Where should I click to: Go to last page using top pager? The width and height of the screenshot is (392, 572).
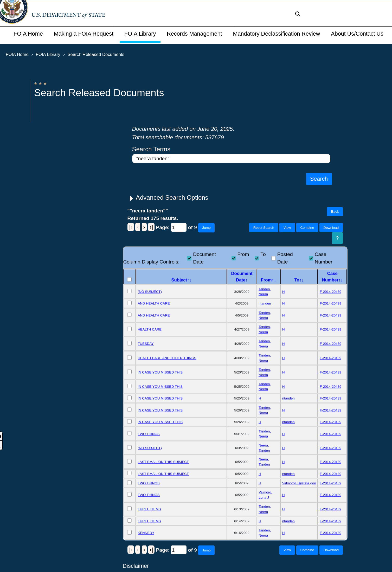[151, 227]
